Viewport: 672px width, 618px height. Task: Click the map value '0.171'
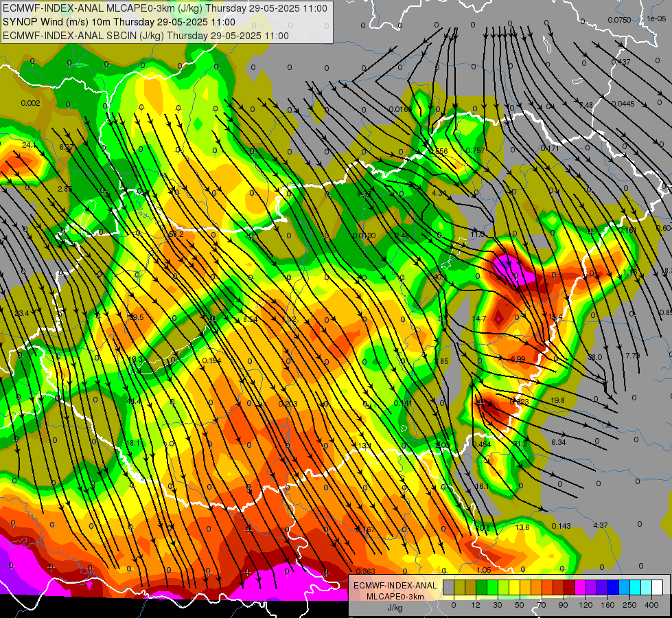coord(550,148)
